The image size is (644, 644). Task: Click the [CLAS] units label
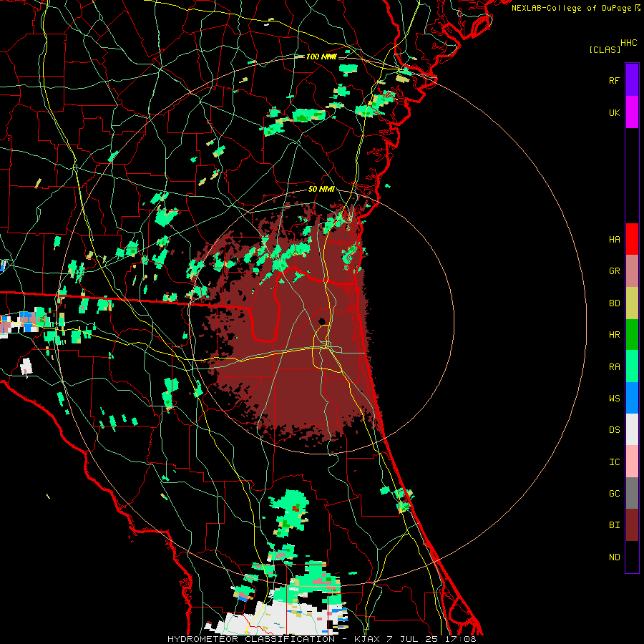tap(605, 49)
